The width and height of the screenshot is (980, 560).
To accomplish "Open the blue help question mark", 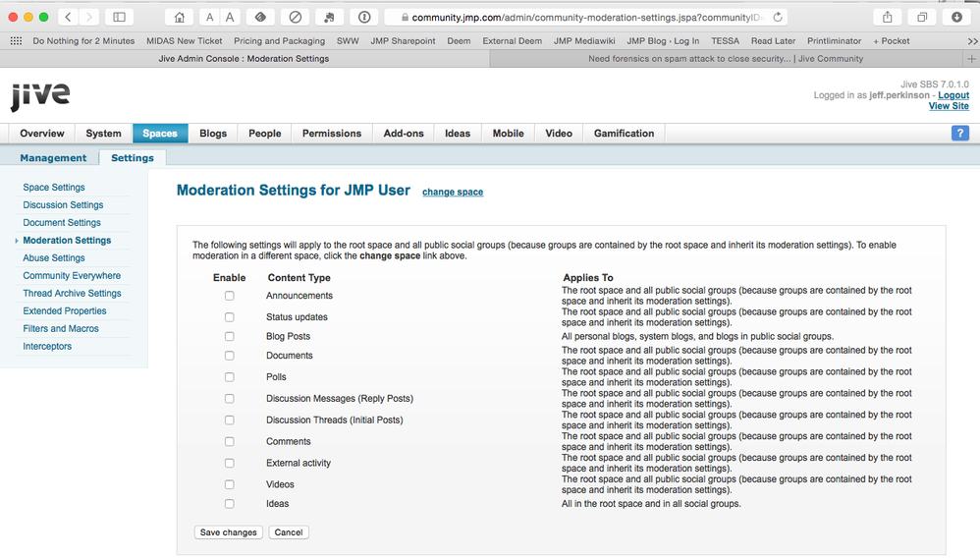I will (x=960, y=134).
